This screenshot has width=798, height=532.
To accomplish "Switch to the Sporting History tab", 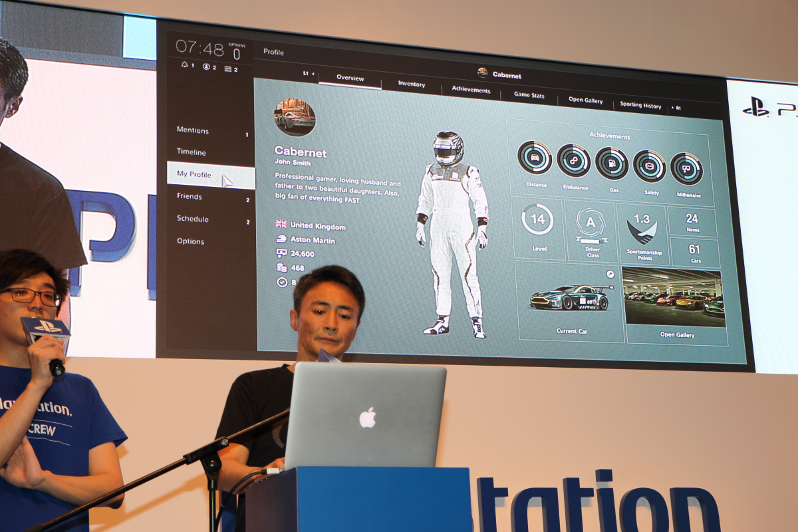I will pyautogui.click(x=640, y=105).
